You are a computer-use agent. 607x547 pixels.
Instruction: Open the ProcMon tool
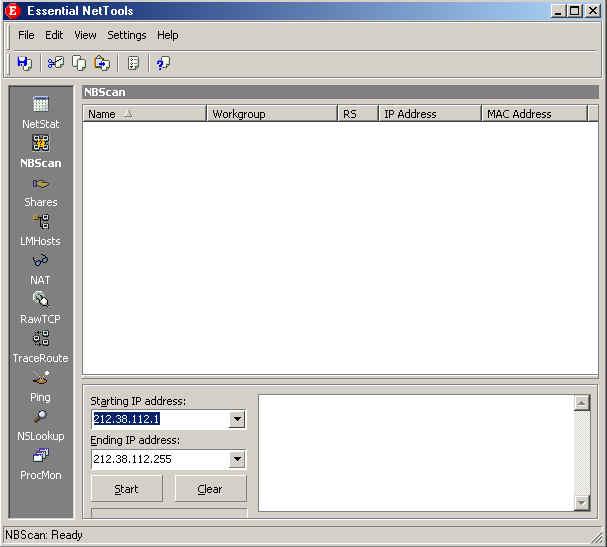coord(41,464)
